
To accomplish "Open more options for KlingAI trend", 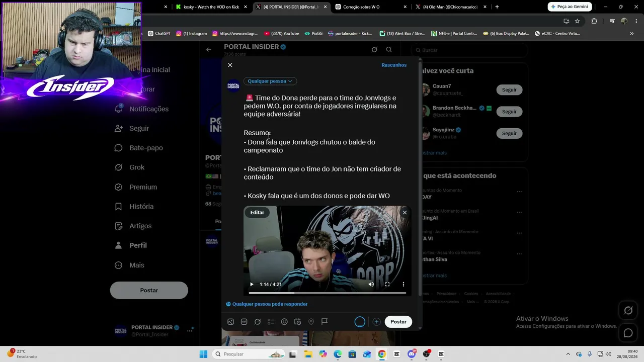I will pos(519,212).
